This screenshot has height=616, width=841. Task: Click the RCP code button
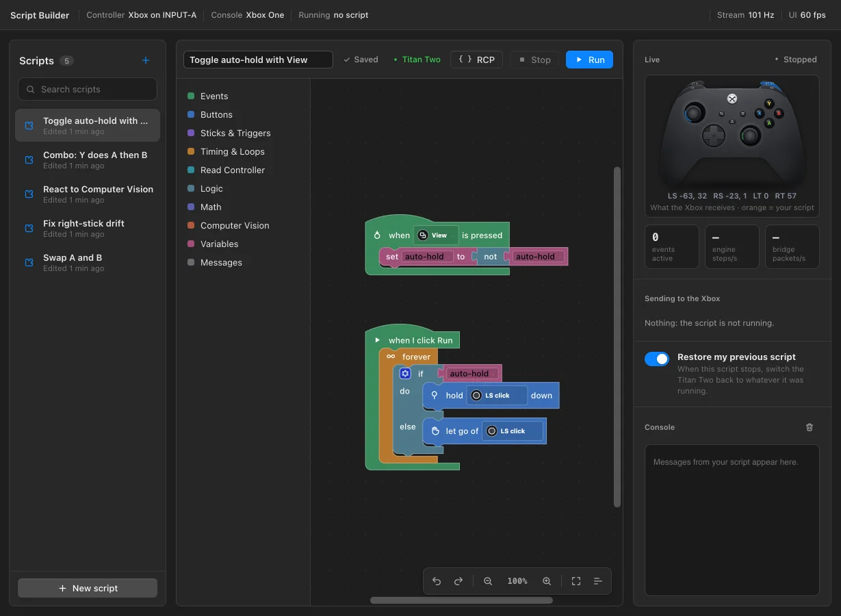(x=476, y=60)
